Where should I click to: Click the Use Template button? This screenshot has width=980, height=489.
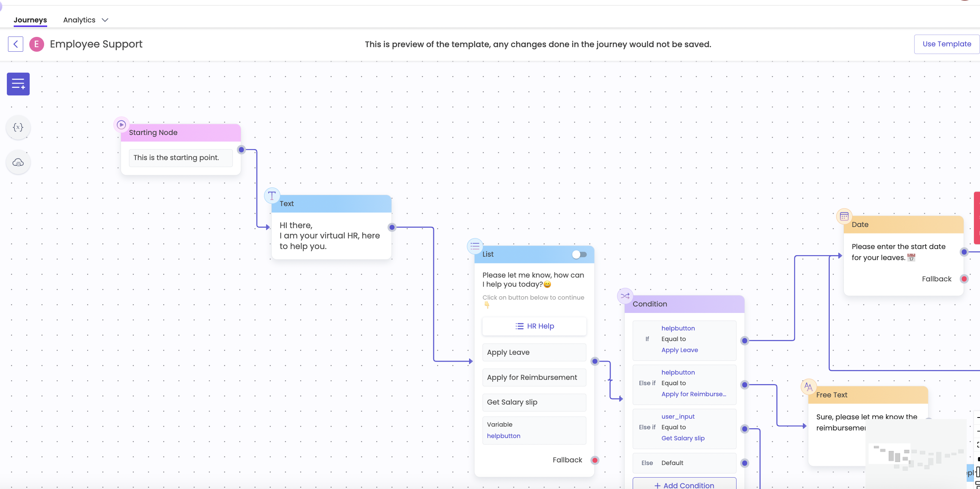coord(947,44)
